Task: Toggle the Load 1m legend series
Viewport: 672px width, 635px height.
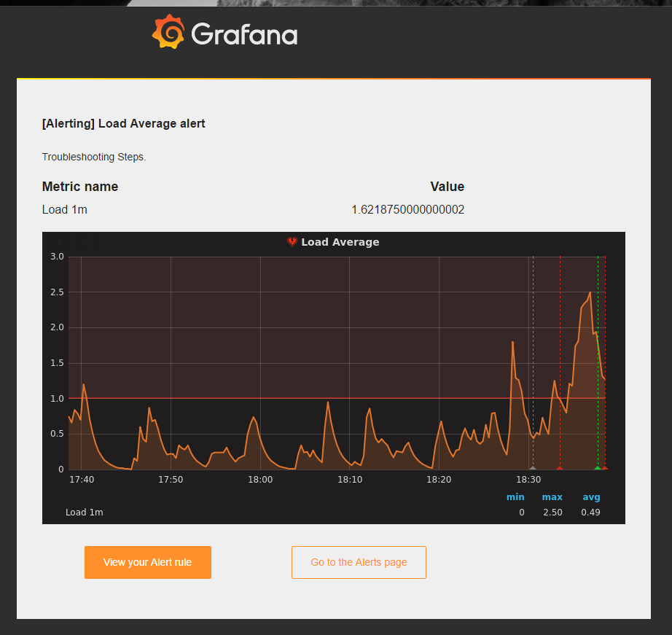Action: 84,513
